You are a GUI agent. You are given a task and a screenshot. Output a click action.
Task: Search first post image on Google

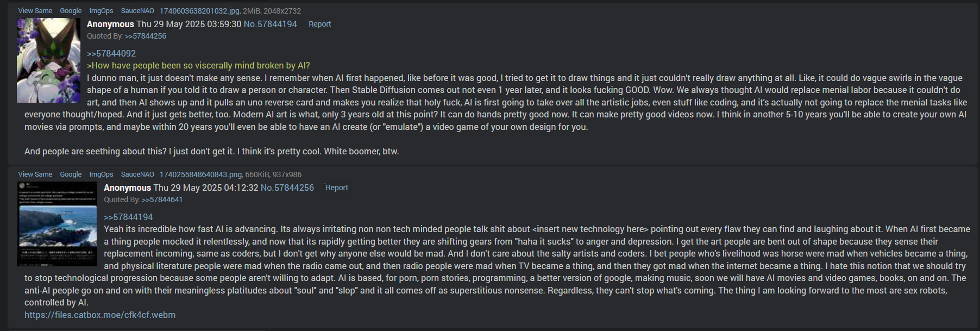[71, 11]
